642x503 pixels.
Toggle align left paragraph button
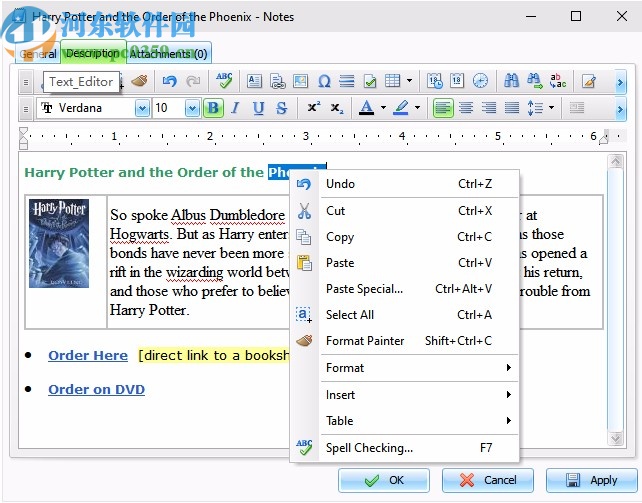[443, 108]
